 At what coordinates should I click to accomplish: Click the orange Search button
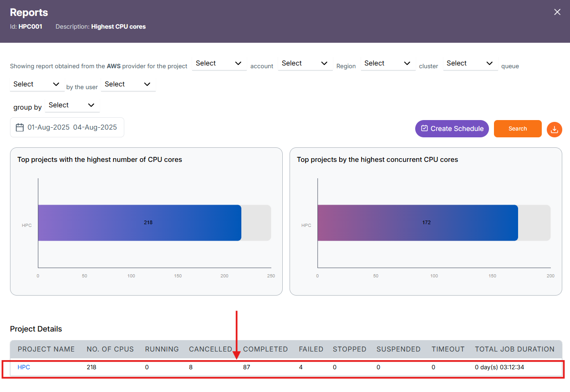(518, 129)
